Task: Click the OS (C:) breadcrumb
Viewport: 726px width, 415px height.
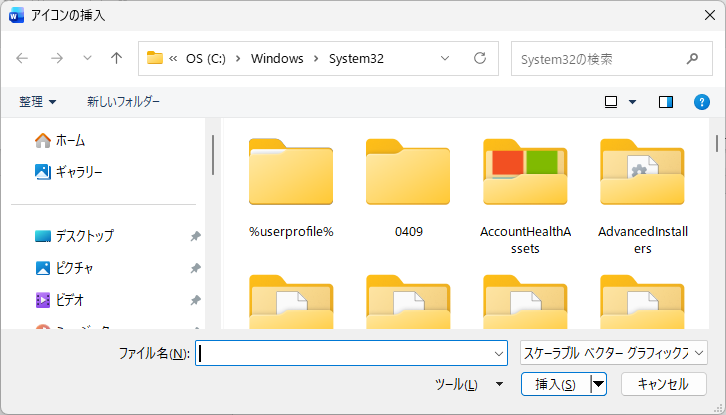Action: [x=206, y=59]
